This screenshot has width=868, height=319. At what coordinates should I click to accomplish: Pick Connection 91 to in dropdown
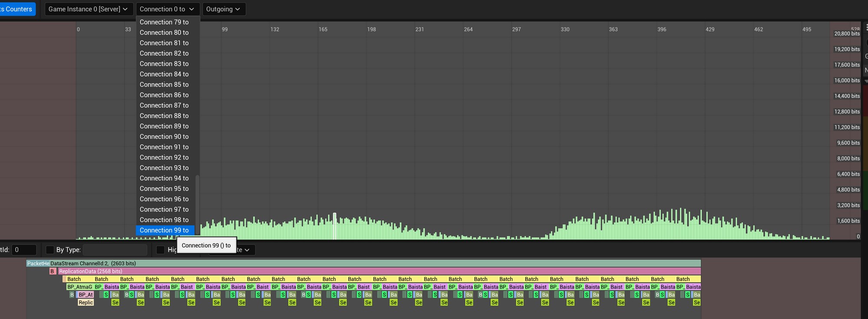pos(165,147)
